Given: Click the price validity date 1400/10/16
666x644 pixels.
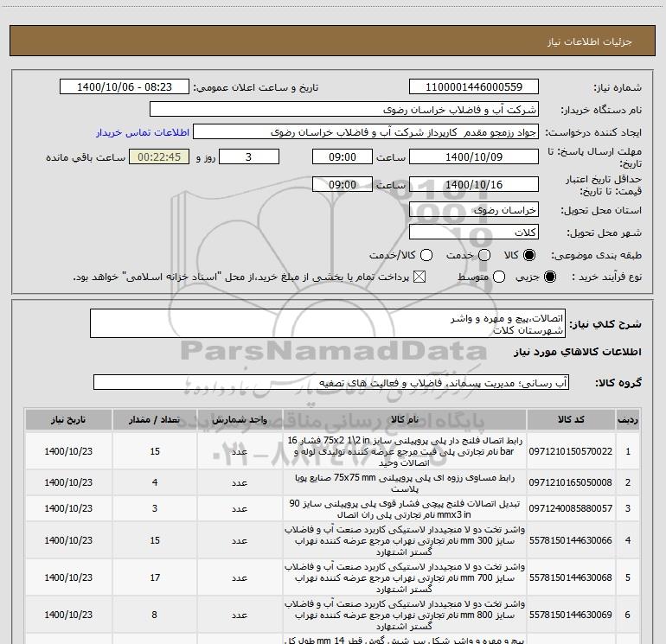Looking at the screenshot, I should coord(474,184).
